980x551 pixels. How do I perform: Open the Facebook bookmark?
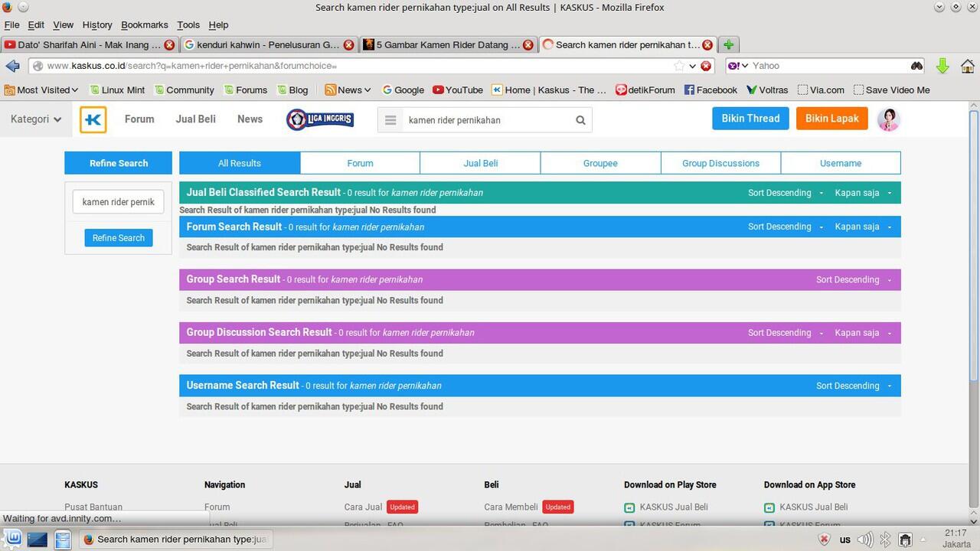click(x=710, y=90)
